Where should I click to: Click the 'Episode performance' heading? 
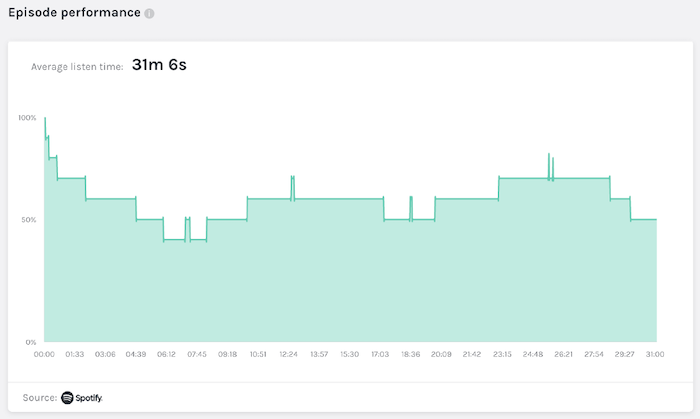coord(75,12)
